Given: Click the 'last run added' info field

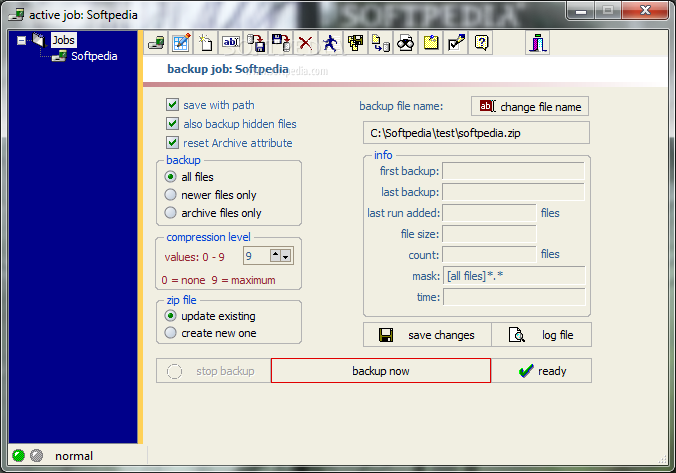Looking at the screenshot, I should click(489, 213).
